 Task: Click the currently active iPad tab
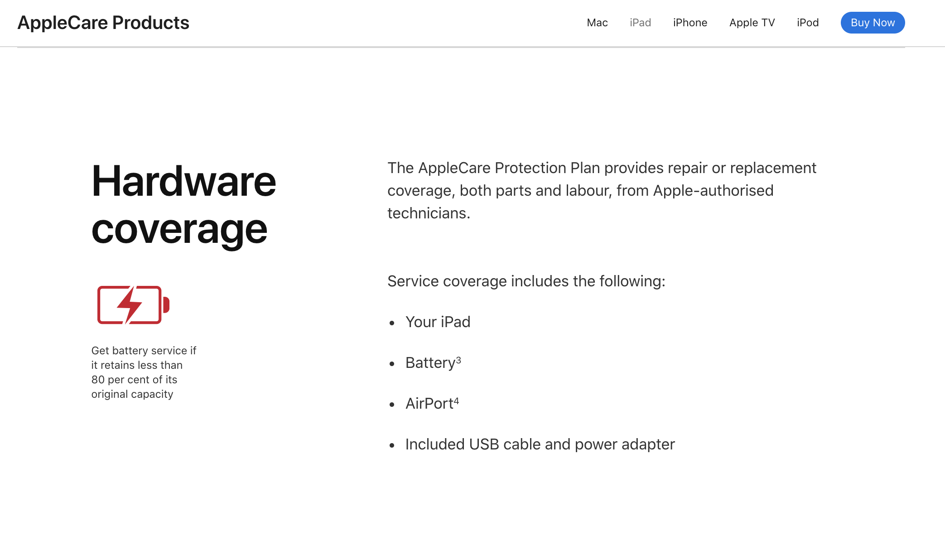click(x=640, y=22)
